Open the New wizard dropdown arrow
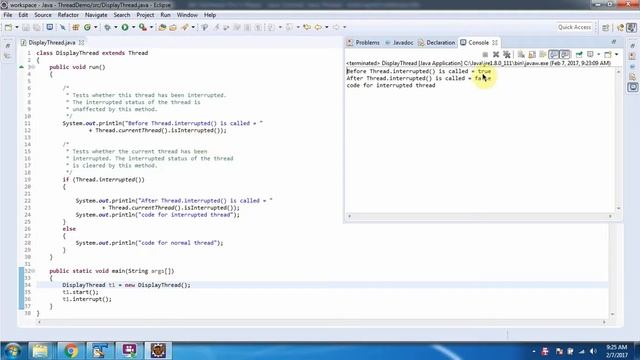This screenshot has width=640, height=360. (x=17, y=27)
